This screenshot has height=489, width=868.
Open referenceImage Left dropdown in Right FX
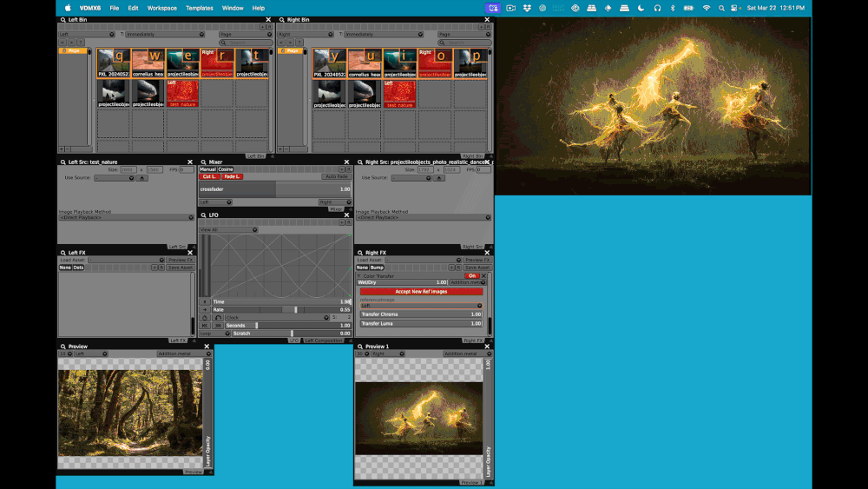421,306
